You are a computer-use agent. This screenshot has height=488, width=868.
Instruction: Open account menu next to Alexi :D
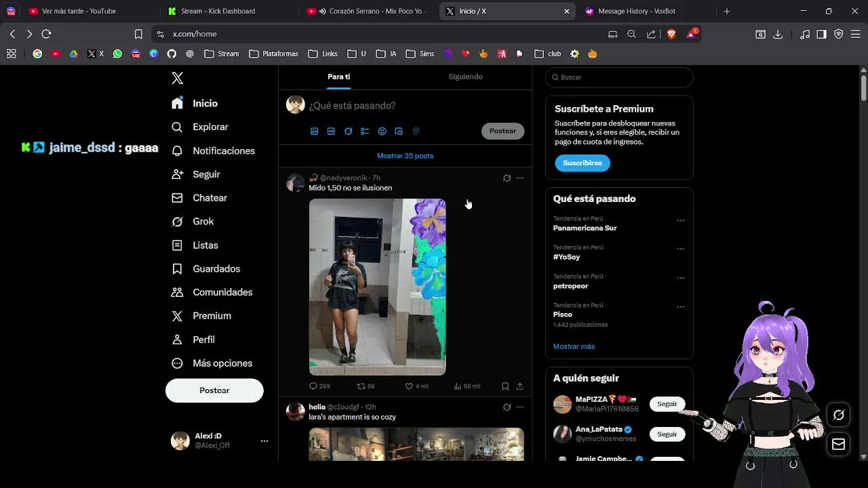[264, 441]
